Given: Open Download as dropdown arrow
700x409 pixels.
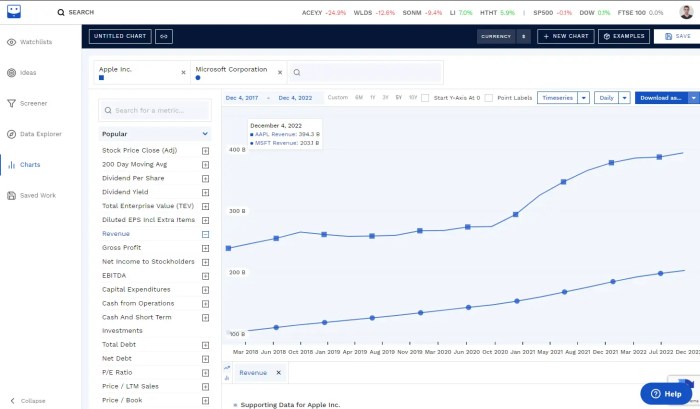Looking at the screenshot, I should [694, 98].
